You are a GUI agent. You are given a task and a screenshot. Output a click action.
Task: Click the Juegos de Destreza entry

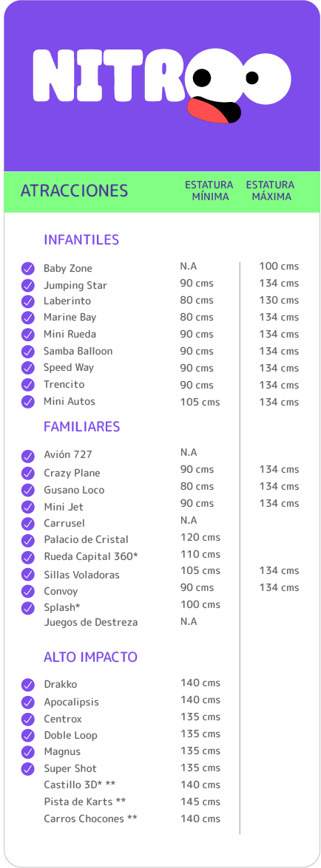point(91,622)
